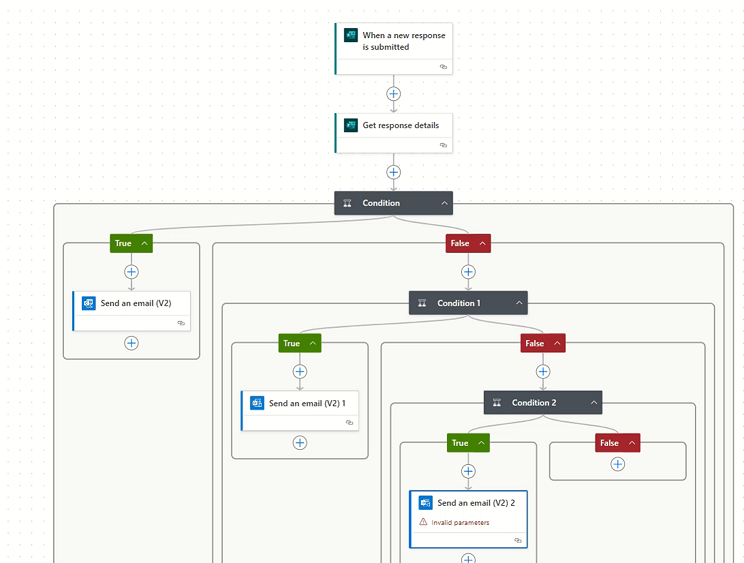Click the Condition control icon
The height and width of the screenshot is (563, 744).
click(x=347, y=203)
